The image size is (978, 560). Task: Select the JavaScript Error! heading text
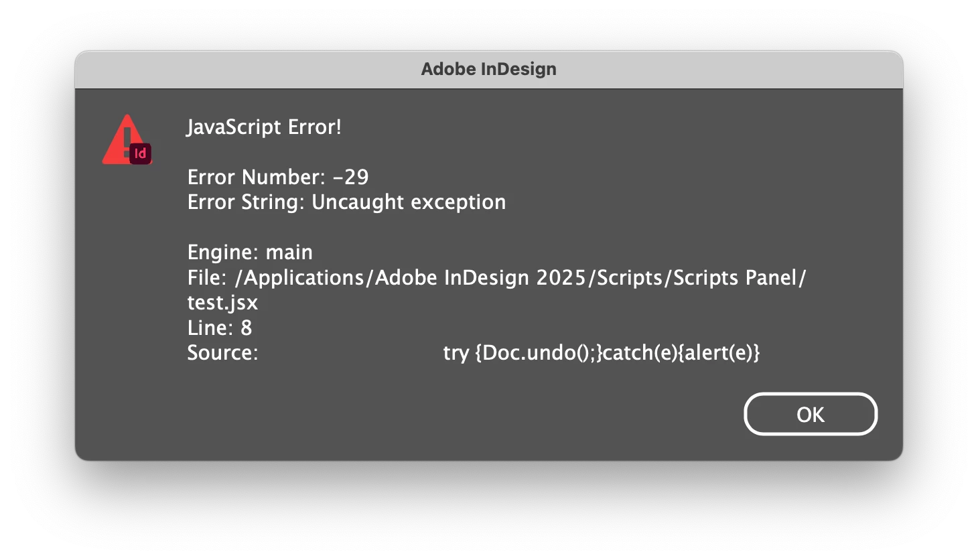click(264, 127)
